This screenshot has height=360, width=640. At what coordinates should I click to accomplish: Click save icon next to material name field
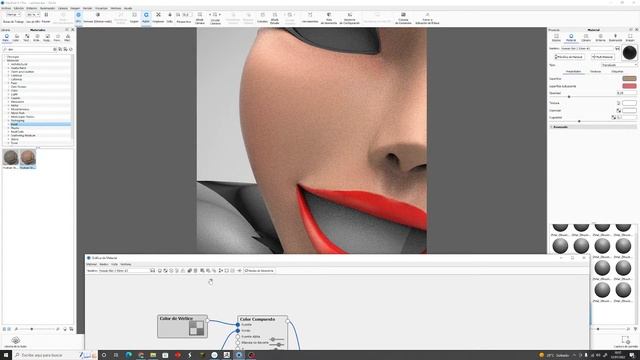(618, 49)
